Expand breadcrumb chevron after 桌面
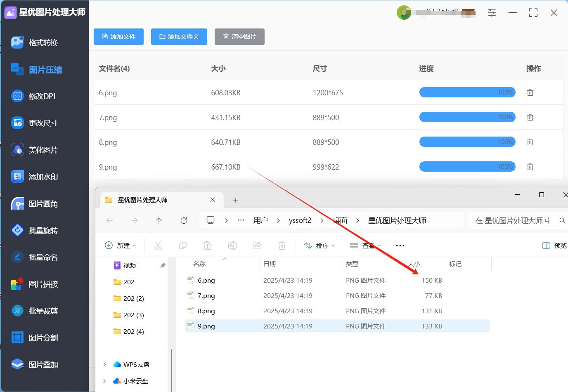The height and width of the screenshot is (392, 568). click(x=358, y=221)
